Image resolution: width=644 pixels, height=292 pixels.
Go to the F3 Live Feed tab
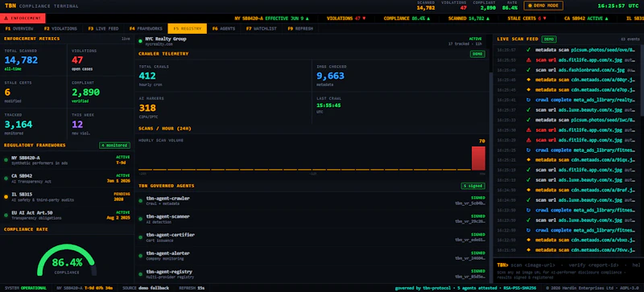coord(103,29)
